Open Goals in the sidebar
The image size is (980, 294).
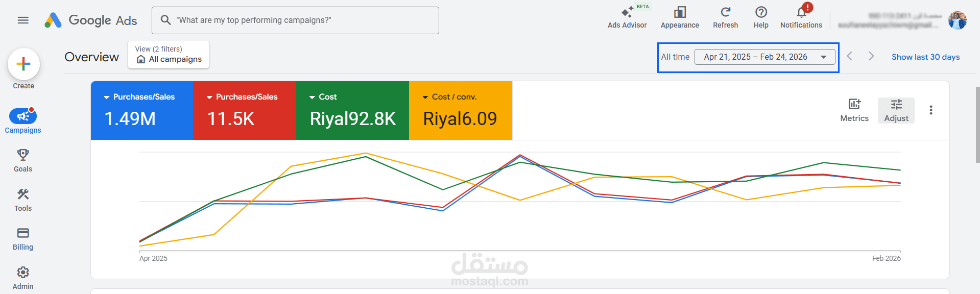[23, 160]
